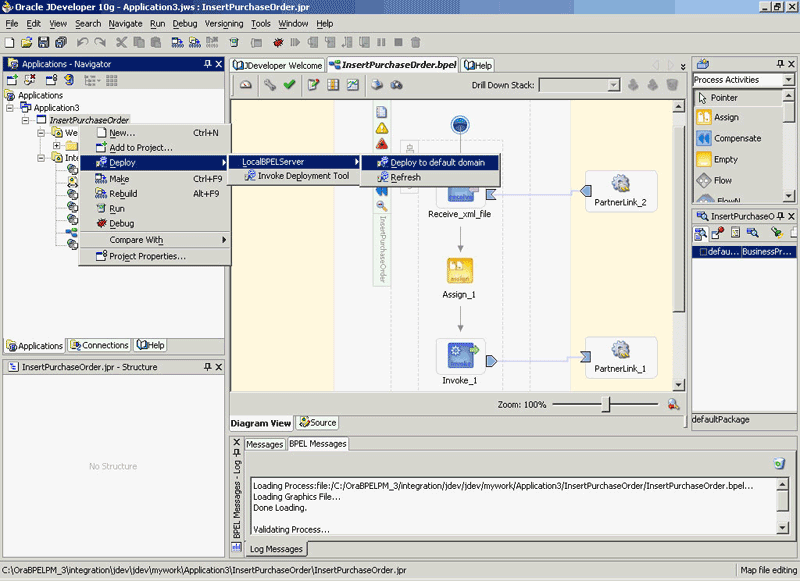The width and height of the screenshot is (800, 581).
Task: Click the PartnerLink_2 gear icon
Action: (x=620, y=184)
